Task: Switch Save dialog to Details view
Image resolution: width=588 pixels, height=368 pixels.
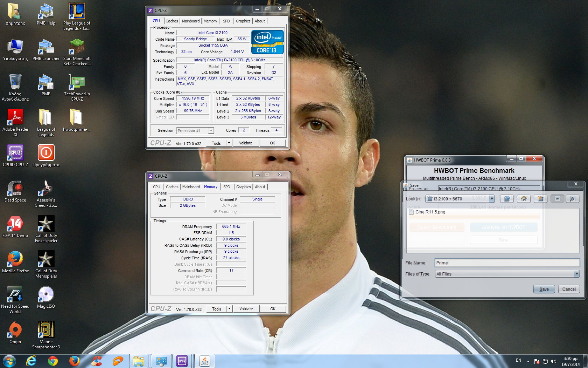Action: pos(572,199)
